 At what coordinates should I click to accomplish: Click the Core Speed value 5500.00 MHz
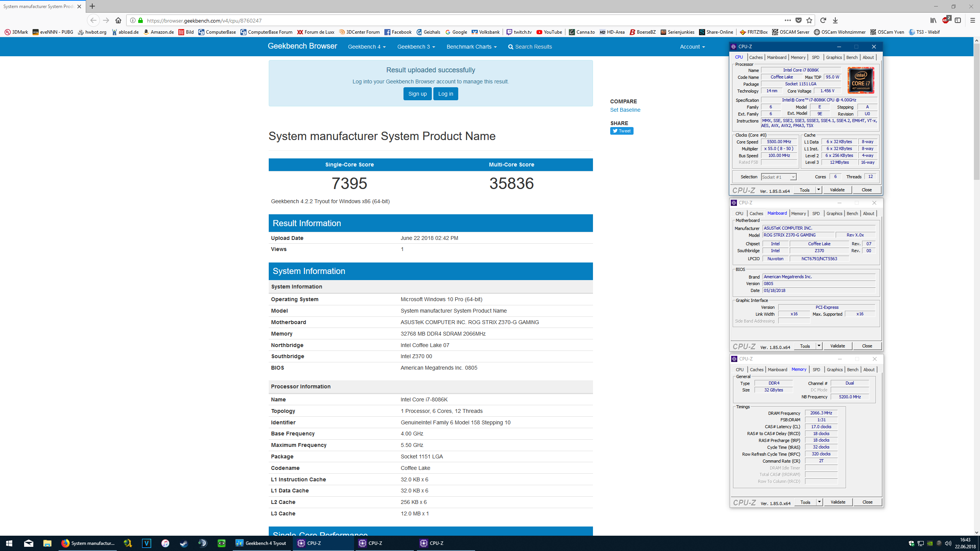click(779, 142)
